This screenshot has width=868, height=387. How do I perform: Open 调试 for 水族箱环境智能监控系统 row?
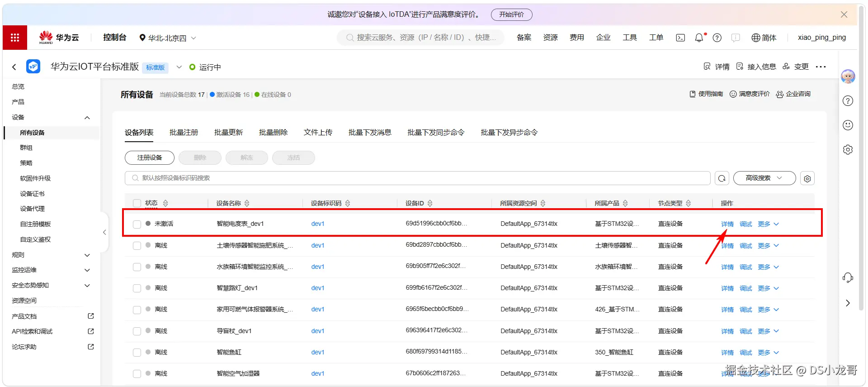click(745, 267)
